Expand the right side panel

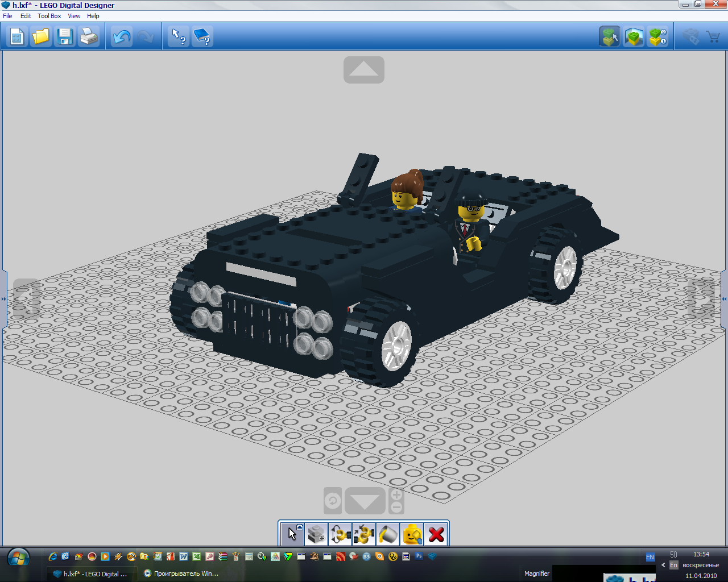click(724, 298)
